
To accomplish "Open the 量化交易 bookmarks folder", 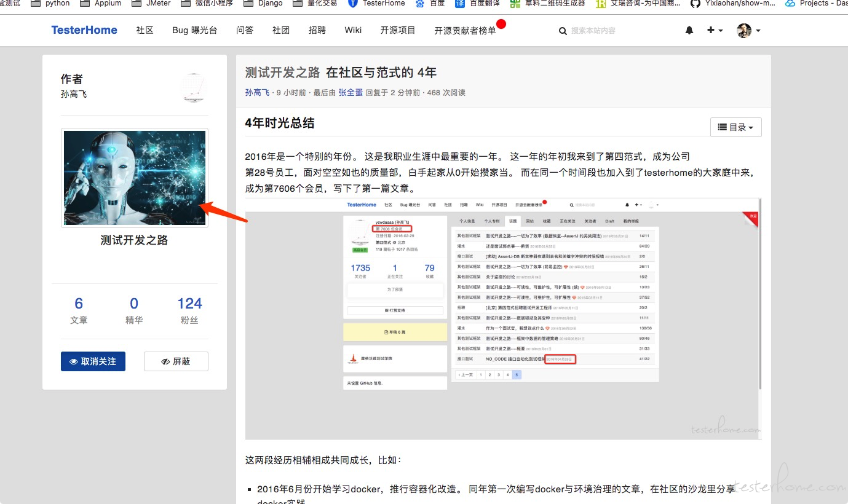I will tap(315, 3).
